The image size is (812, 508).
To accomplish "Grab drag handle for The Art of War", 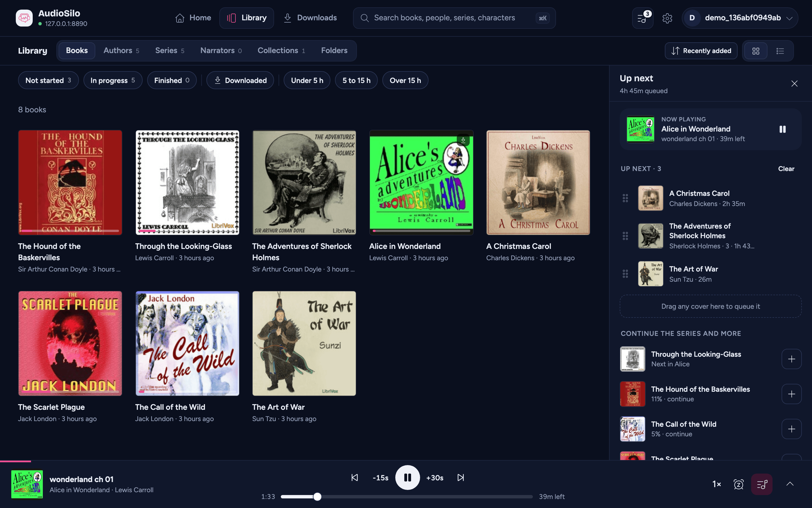I will click(x=625, y=274).
